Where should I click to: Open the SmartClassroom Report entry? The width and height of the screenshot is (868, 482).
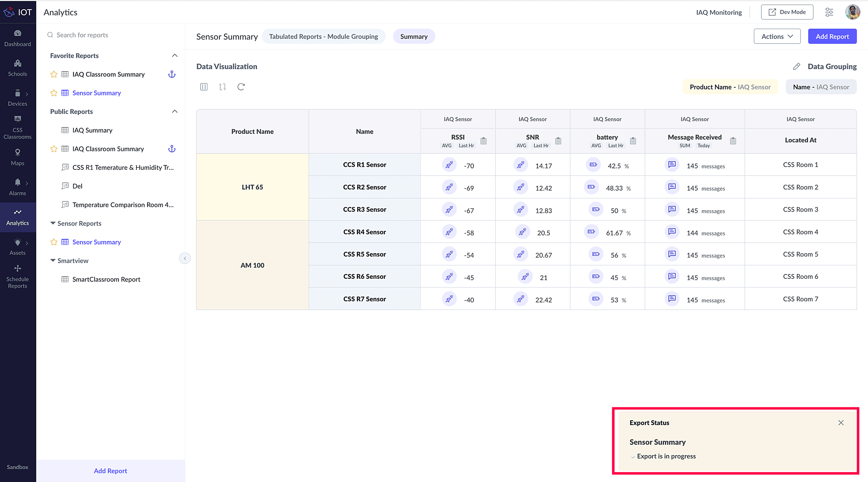106,279
